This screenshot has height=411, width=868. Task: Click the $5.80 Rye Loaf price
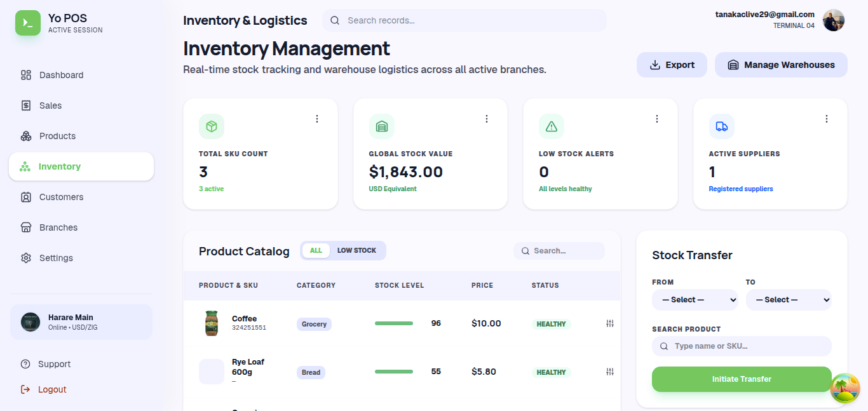[484, 372]
